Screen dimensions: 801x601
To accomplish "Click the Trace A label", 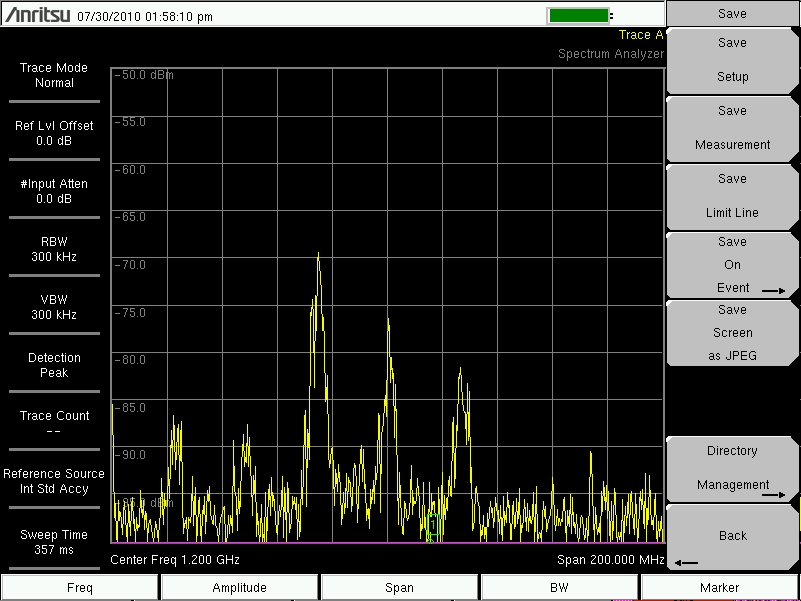I will click(641, 35).
